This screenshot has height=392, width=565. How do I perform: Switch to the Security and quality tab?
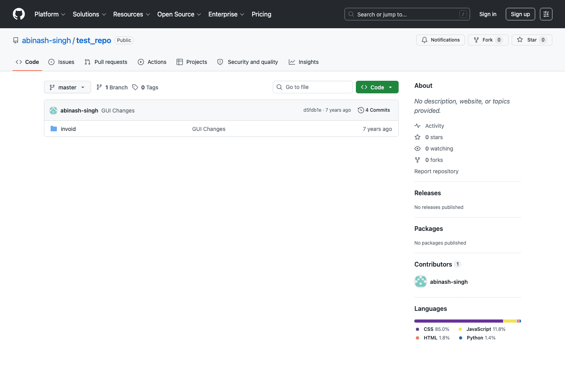coord(248,62)
